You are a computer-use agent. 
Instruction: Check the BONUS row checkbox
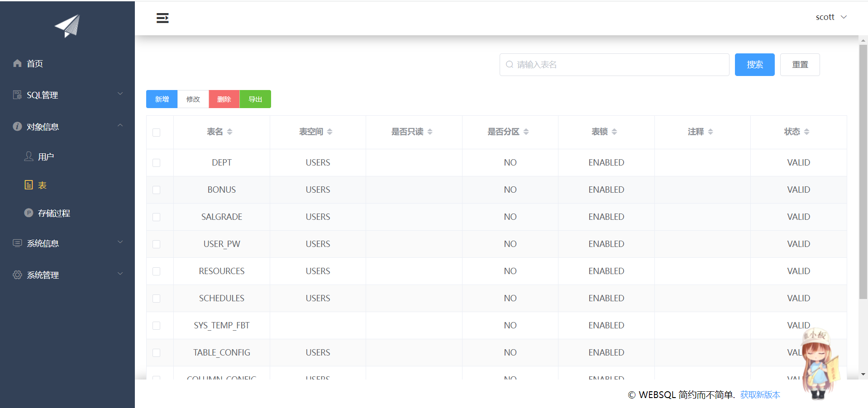157,190
